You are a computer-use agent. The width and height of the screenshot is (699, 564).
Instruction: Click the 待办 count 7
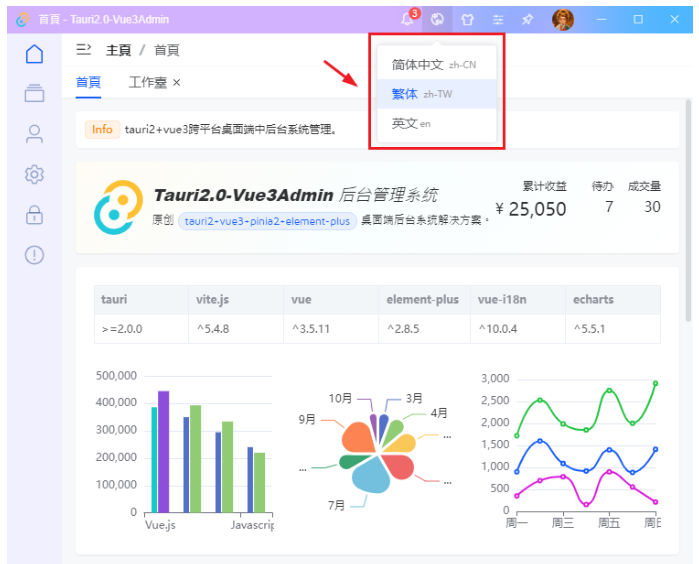coord(609,206)
